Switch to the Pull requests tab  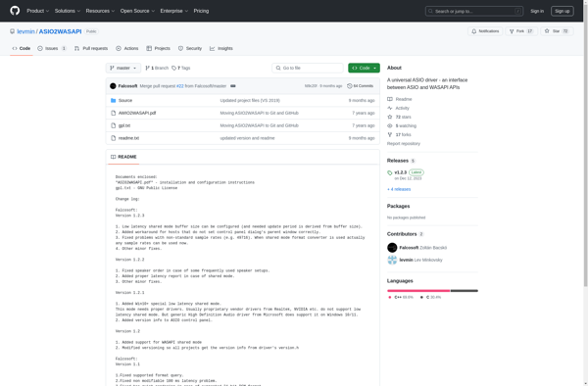[x=91, y=48]
